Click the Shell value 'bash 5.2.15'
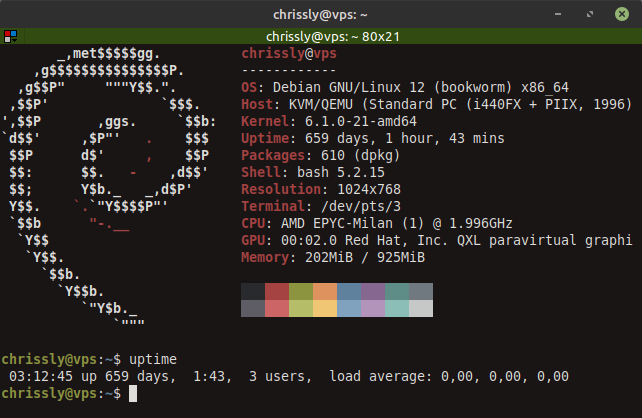This screenshot has height=418, width=642. [341, 172]
